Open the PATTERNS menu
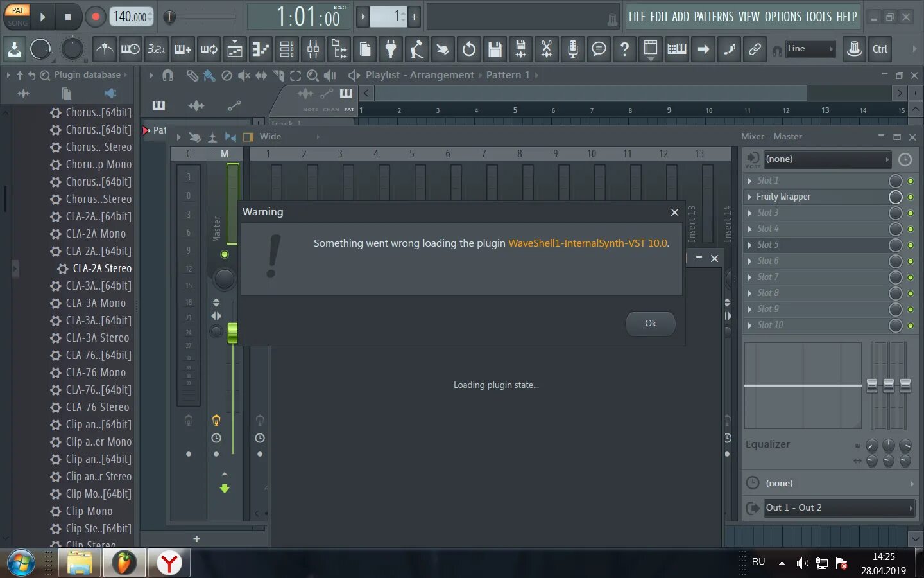The width and height of the screenshot is (924, 578). (714, 17)
